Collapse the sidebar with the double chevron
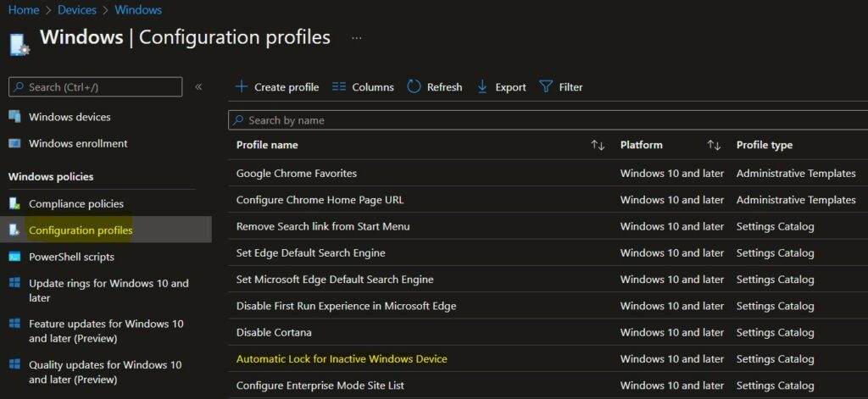 [x=198, y=87]
